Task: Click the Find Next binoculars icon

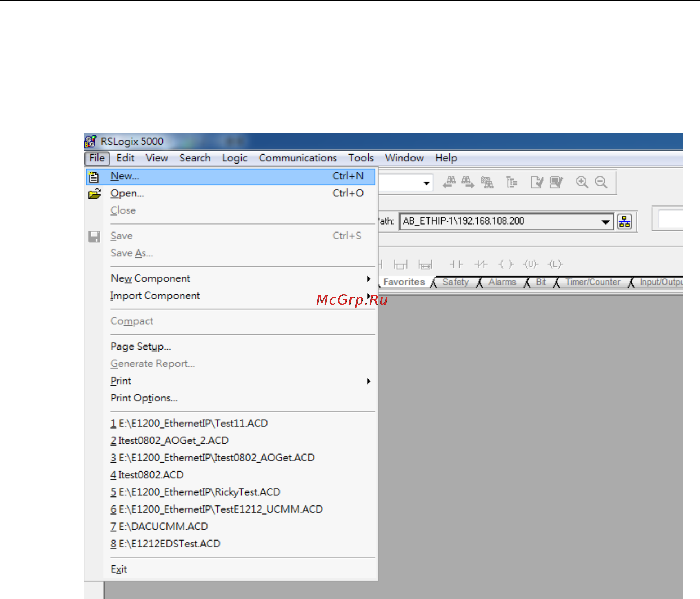Action: pyautogui.click(x=468, y=182)
